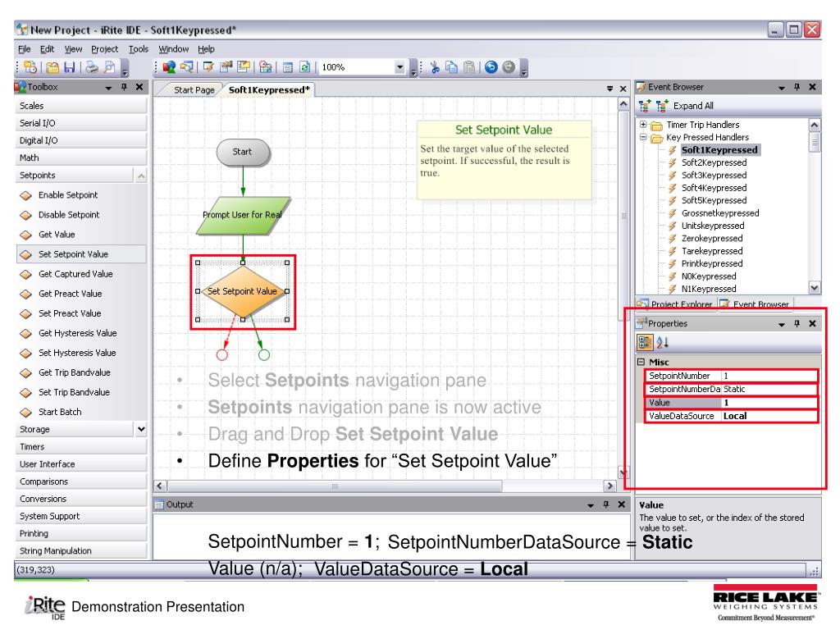The height and width of the screenshot is (630, 840).
Task: Click the gray Redo arrow icon
Action: [509, 67]
